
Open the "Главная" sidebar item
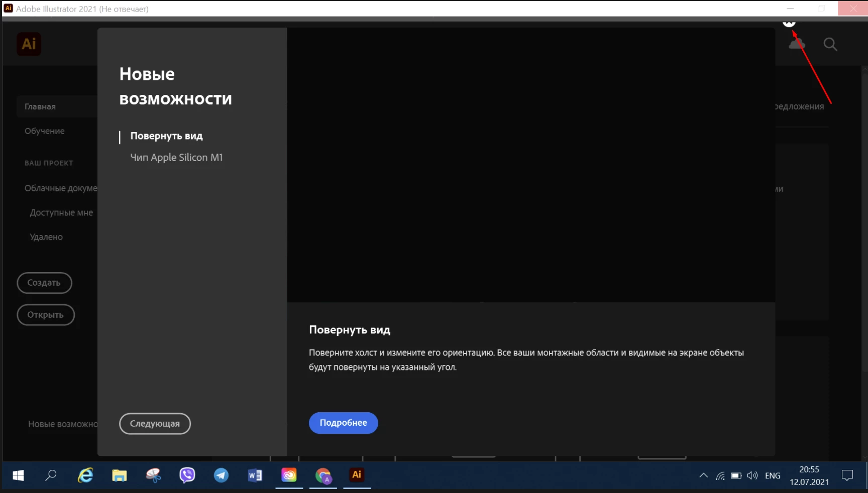pyautogui.click(x=57, y=106)
